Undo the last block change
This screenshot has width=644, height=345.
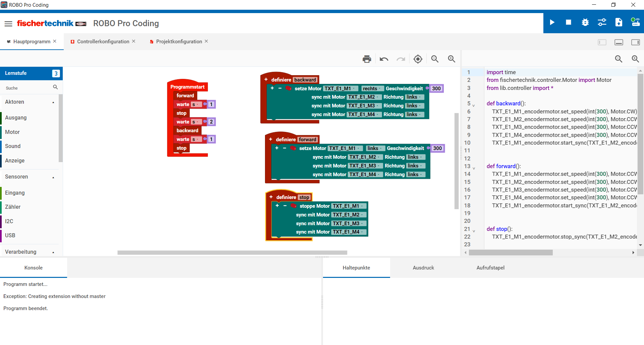point(384,59)
